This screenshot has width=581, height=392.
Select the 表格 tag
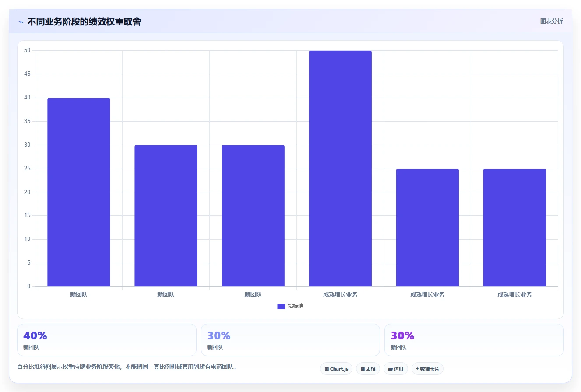[x=368, y=369]
